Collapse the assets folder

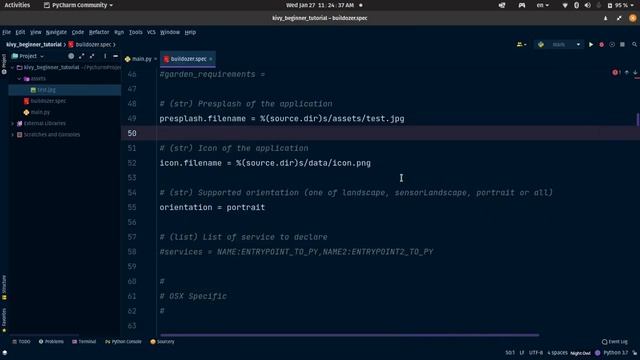[19, 79]
